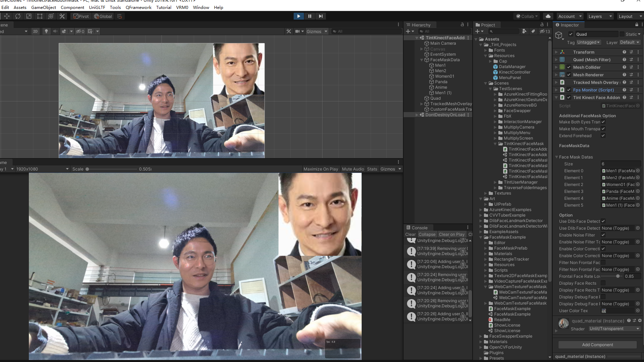
Task: Click the Pause playback button
Action: pos(309,16)
